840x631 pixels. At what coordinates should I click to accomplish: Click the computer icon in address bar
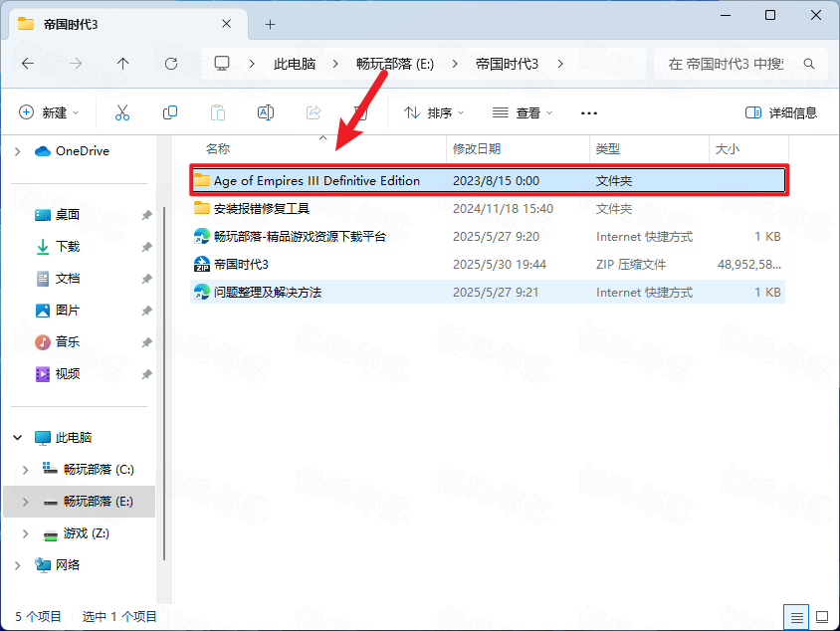pyautogui.click(x=222, y=64)
